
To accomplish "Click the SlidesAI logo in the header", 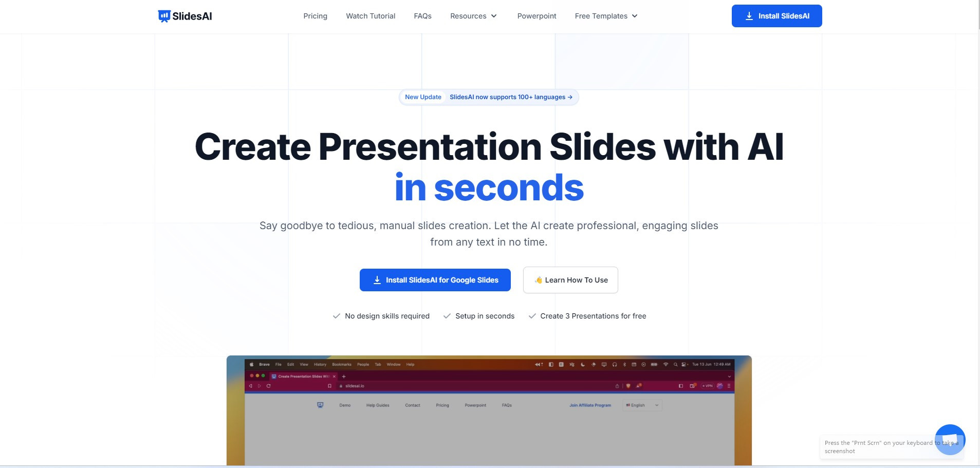I will (185, 16).
